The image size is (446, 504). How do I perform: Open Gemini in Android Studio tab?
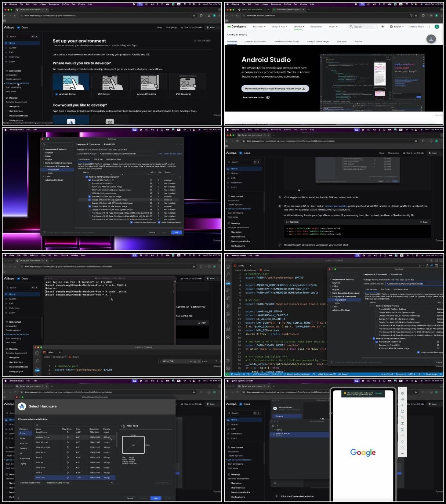[x=287, y=41]
